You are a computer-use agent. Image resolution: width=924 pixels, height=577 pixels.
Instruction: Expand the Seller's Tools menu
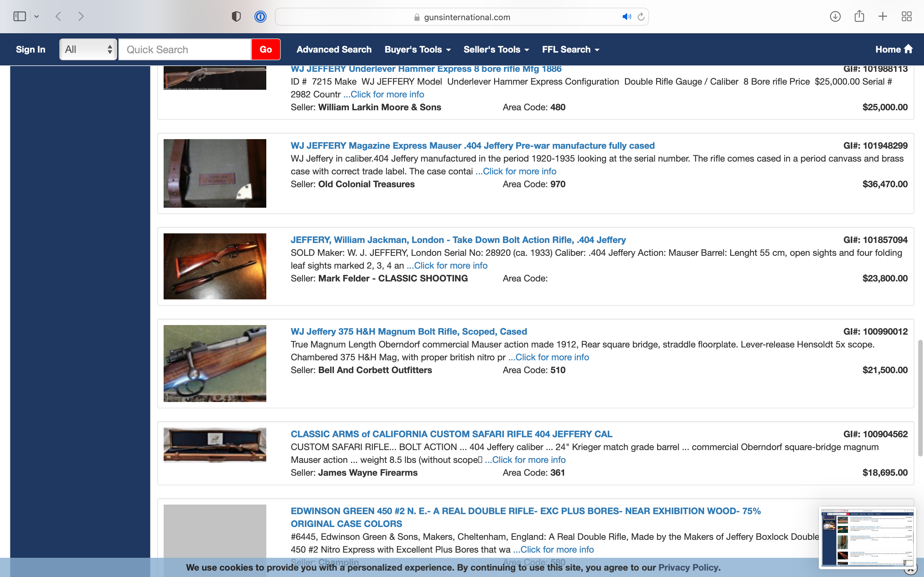[496, 49]
